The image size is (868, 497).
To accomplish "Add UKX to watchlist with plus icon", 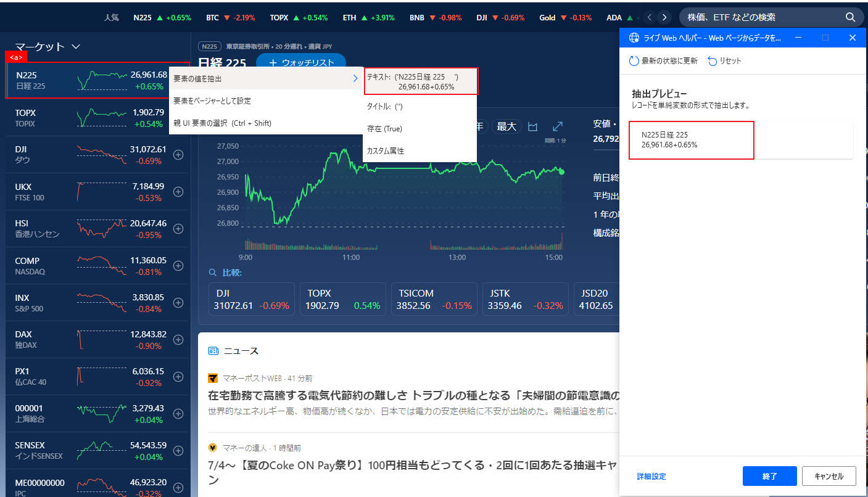I will click(x=178, y=192).
